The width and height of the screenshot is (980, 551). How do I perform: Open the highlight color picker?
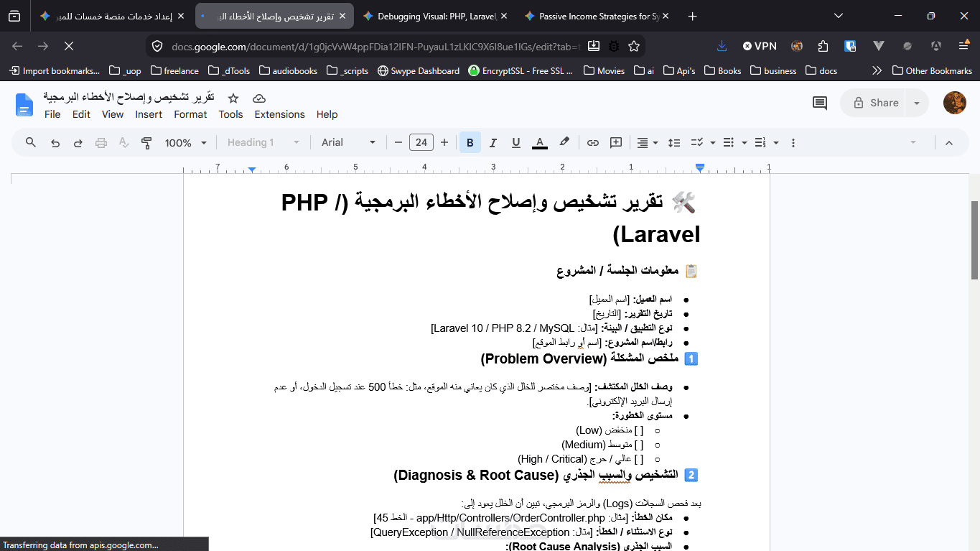[564, 143]
